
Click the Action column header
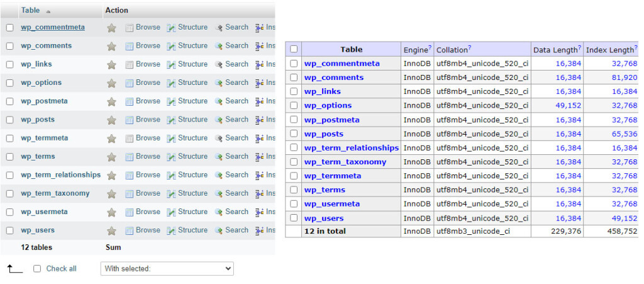tap(116, 11)
